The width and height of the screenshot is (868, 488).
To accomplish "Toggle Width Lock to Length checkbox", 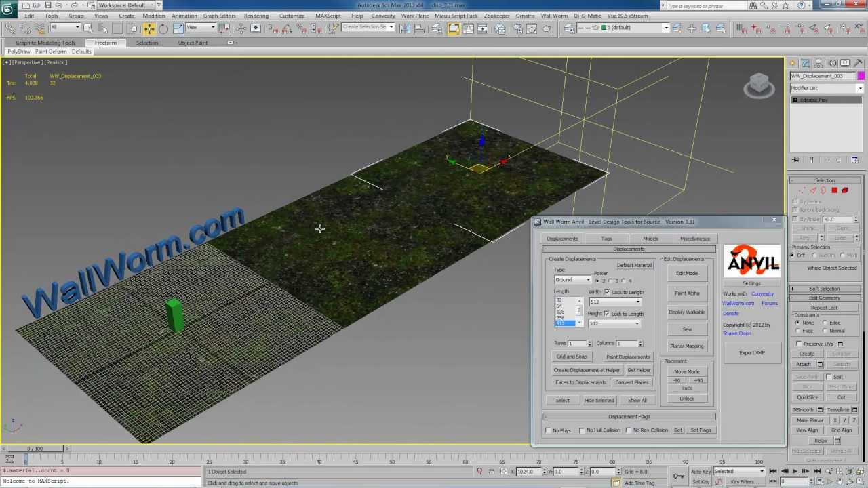I will (x=607, y=292).
